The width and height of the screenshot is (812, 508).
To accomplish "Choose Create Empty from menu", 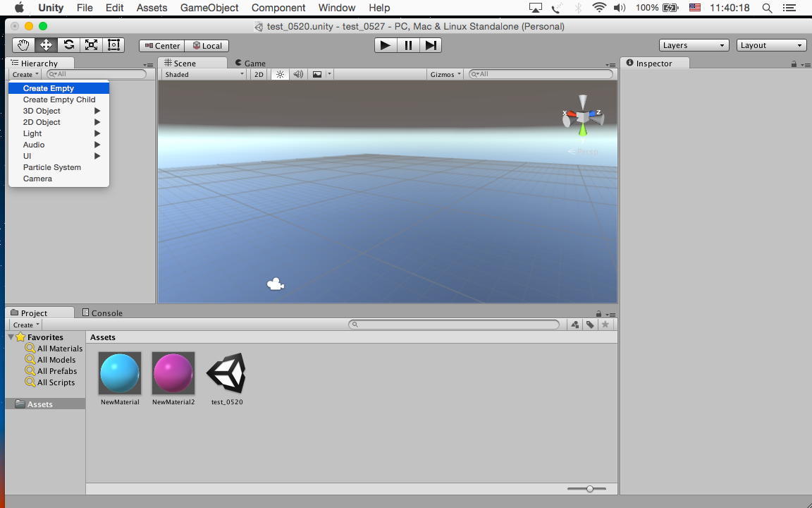I will point(59,88).
